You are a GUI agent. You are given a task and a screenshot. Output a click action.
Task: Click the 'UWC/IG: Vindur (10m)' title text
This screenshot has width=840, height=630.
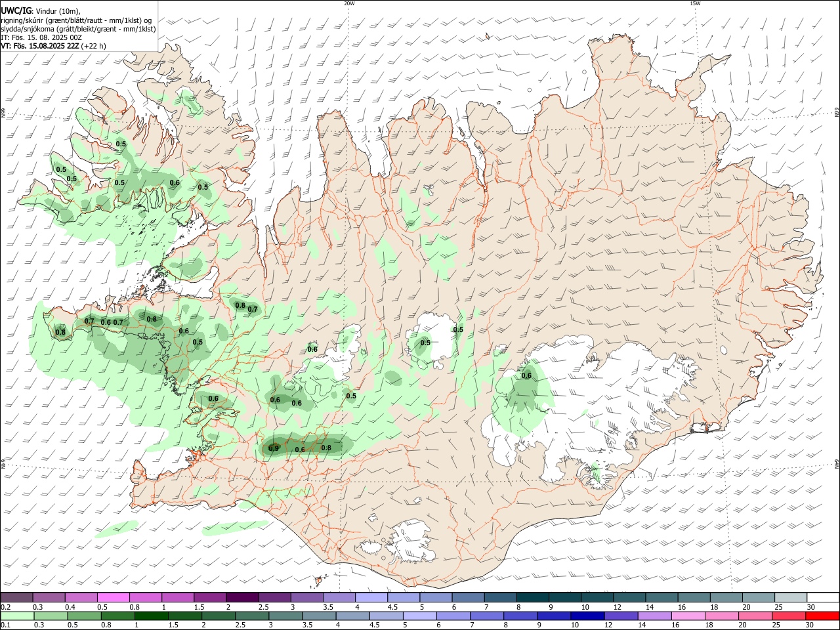click(40, 10)
